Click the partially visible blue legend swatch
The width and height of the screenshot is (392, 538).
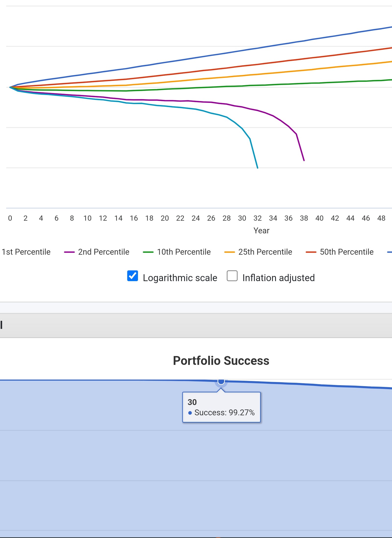[390, 252]
